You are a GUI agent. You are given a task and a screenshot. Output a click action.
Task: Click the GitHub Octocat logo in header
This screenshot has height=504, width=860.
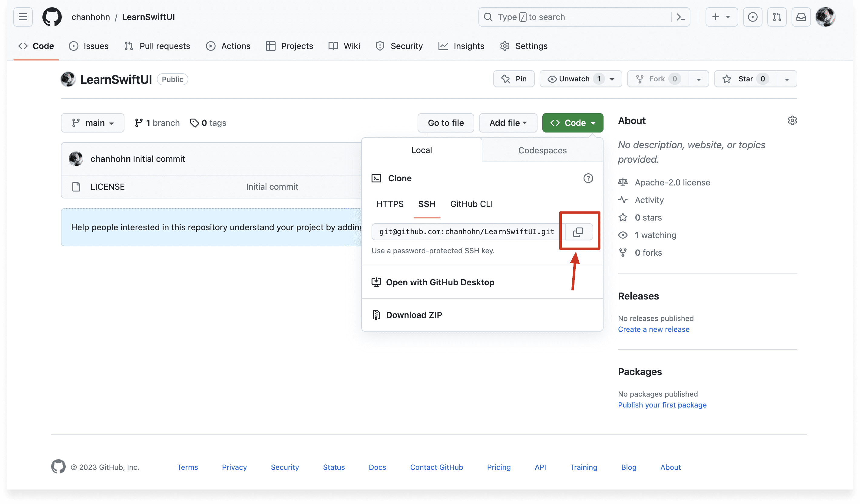click(52, 17)
